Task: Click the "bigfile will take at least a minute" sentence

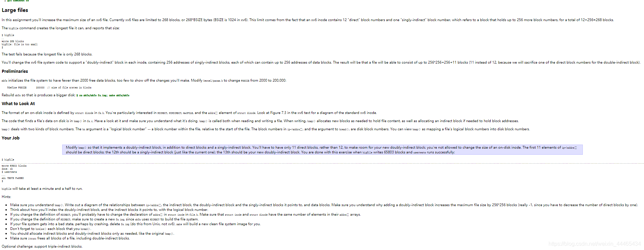Action: tap(42, 189)
